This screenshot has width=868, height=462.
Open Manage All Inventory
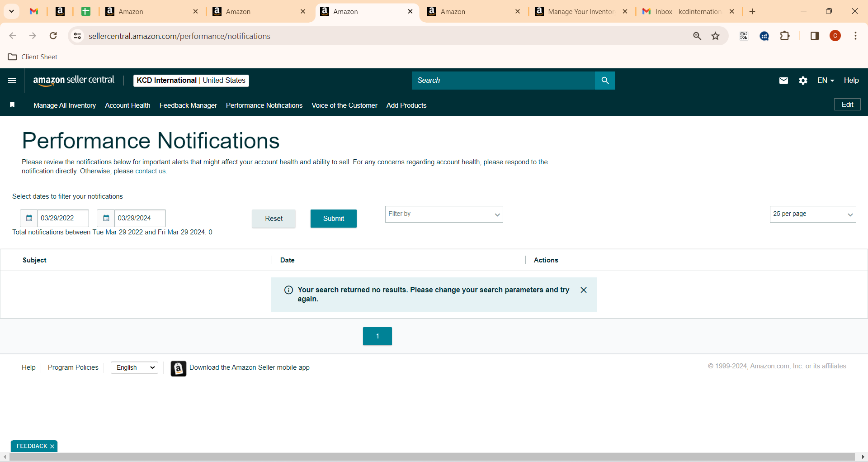(x=65, y=105)
